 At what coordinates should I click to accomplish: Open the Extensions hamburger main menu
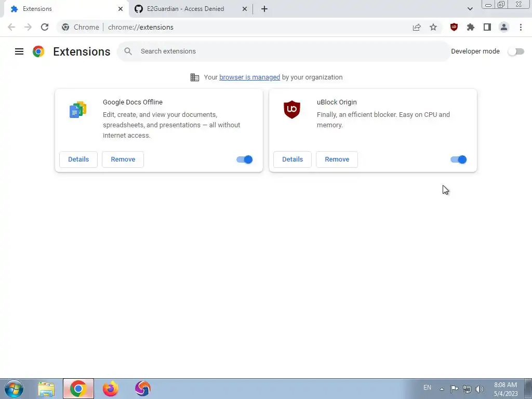coord(19,51)
